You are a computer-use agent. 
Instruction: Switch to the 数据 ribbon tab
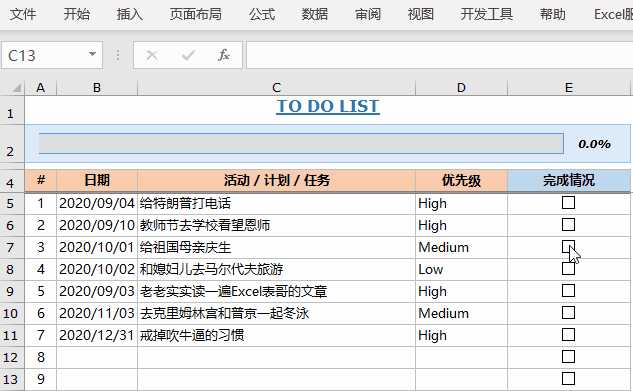click(314, 14)
